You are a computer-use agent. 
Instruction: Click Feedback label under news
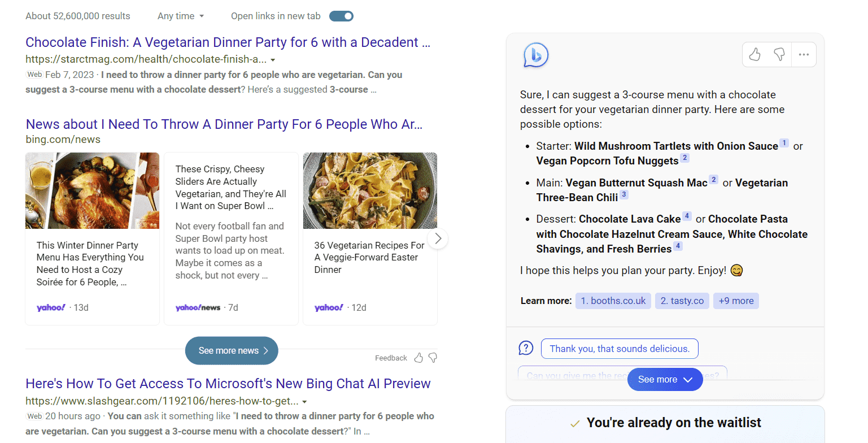(391, 358)
